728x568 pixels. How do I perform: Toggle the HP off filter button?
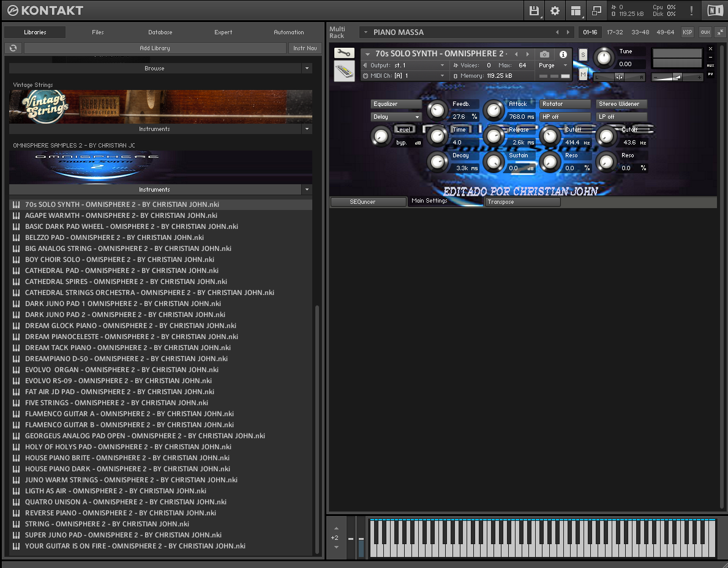coord(565,117)
